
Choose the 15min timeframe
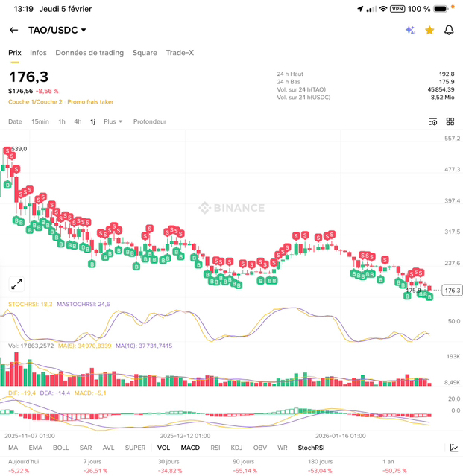point(40,121)
